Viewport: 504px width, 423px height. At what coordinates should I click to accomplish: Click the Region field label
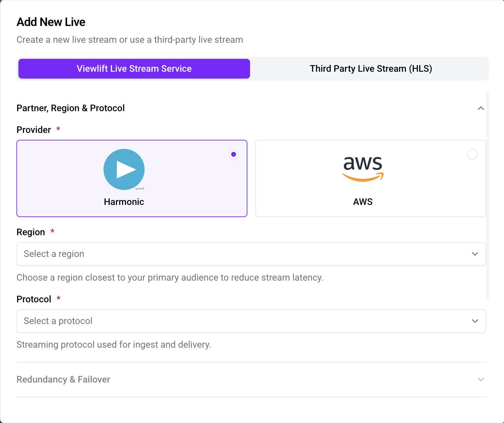tap(31, 232)
